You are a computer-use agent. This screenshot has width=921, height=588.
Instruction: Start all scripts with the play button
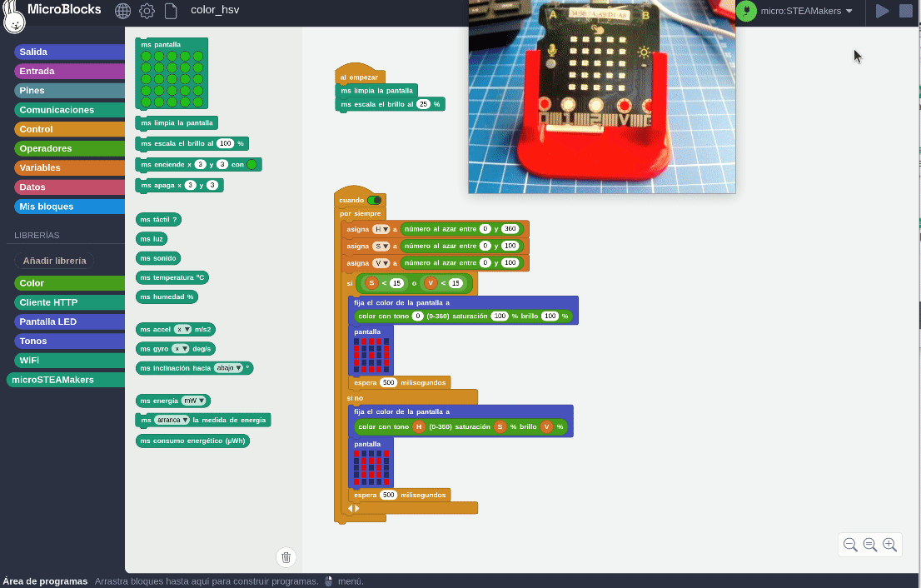pyautogui.click(x=882, y=11)
